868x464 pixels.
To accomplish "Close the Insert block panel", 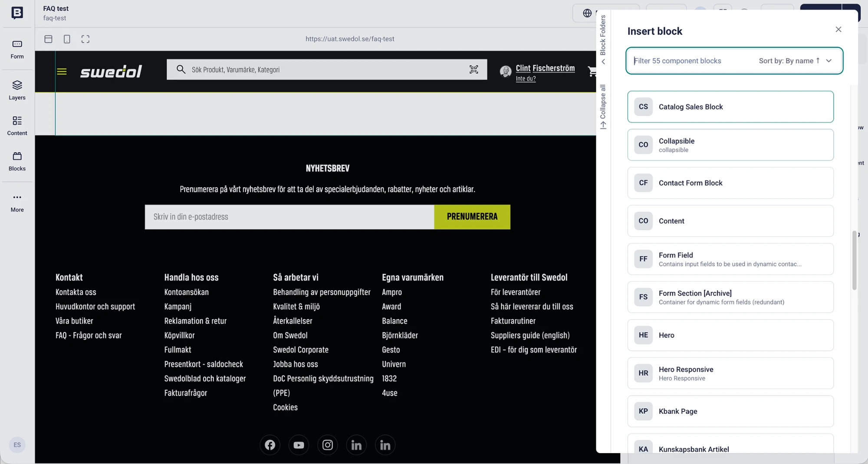I will [x=838, y=29].
